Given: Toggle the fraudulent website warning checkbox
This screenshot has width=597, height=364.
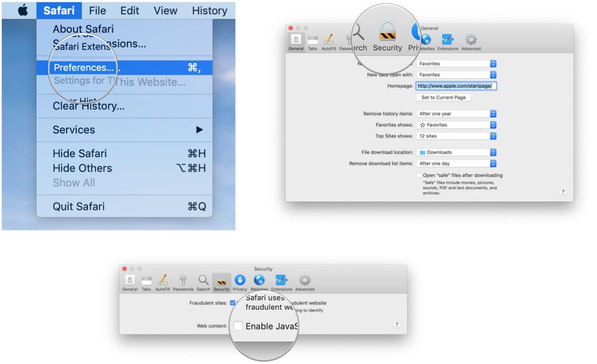Looking at the screenshot, I should pyautogui.click(x=232, y=303).
